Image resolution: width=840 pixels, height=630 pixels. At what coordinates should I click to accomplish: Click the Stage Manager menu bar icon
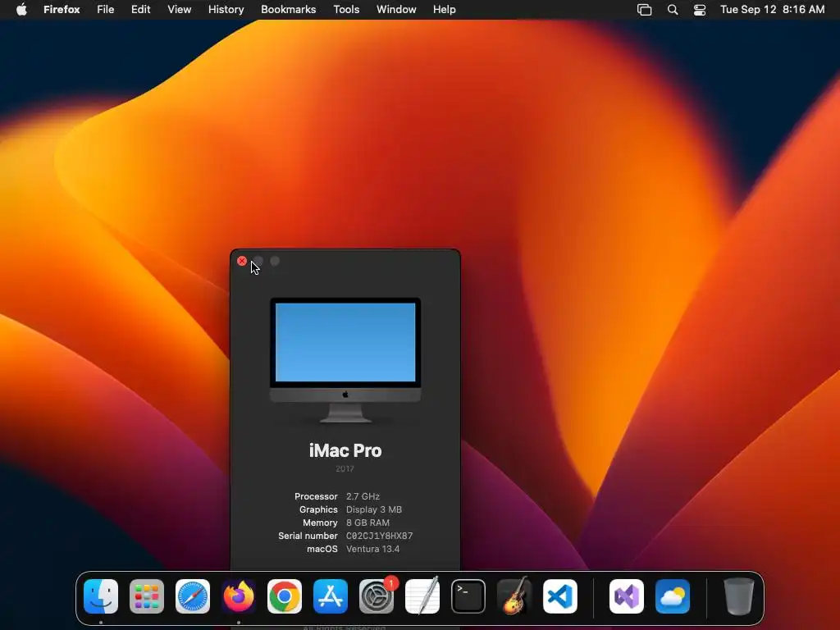[x=645, y=10]
